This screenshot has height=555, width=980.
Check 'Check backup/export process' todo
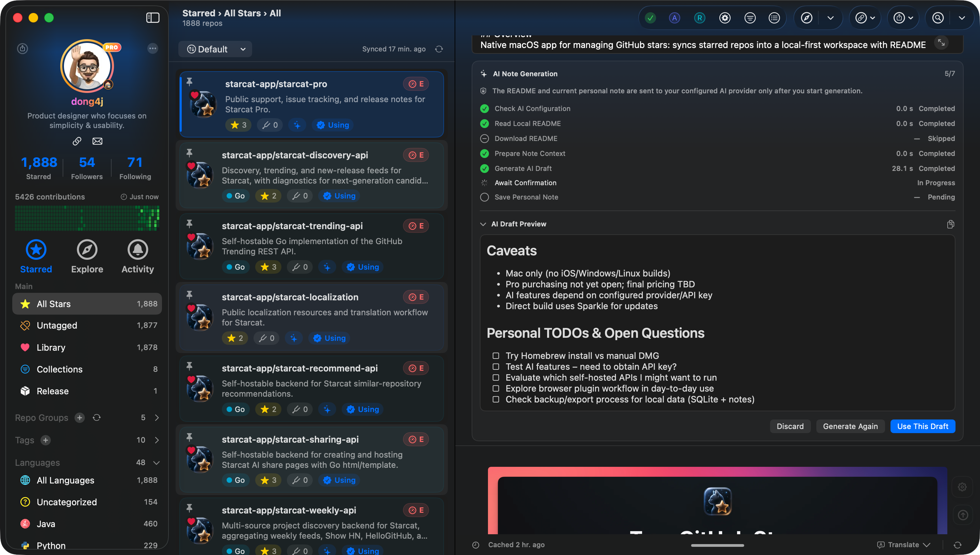coord(495,399)
